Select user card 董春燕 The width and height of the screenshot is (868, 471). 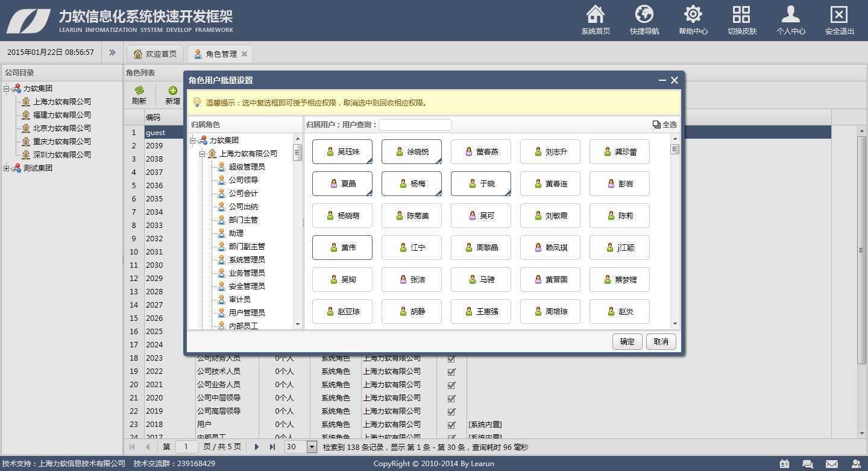[481, 151]
